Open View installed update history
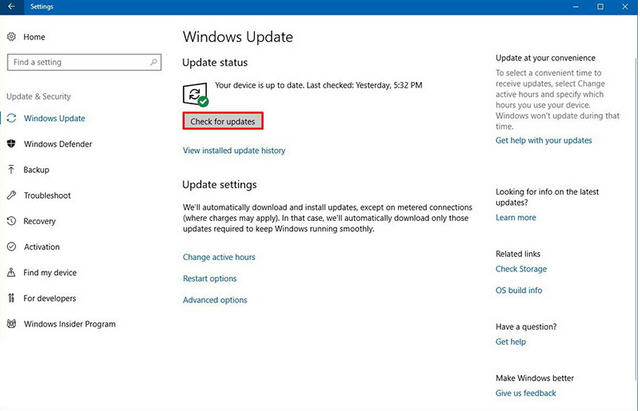This screenshot has width=640, height=411. [x=234, y=151]
